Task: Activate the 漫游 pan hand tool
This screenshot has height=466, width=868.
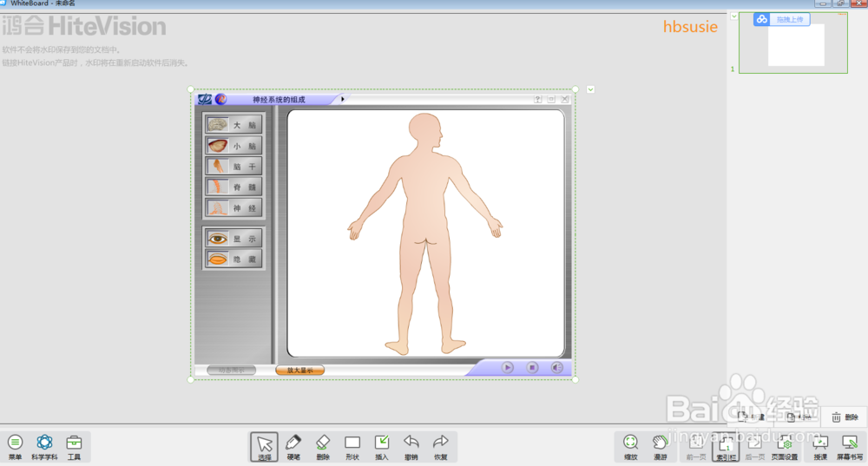Action: (660, 447)
